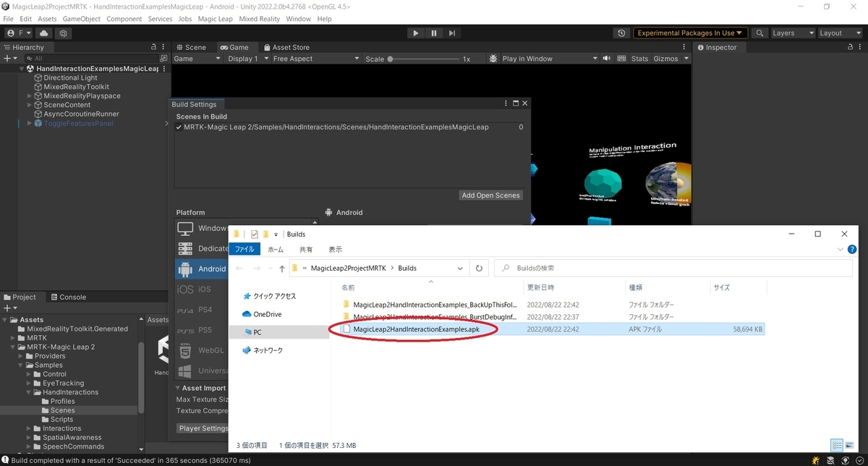Open the Window menu
Image resolution: width=868 pixels, height=466 pixels.
[x=299, y=19]
